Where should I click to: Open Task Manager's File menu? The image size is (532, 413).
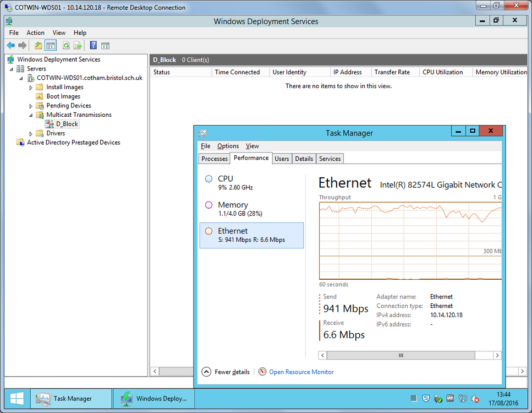tap(206, 146)
